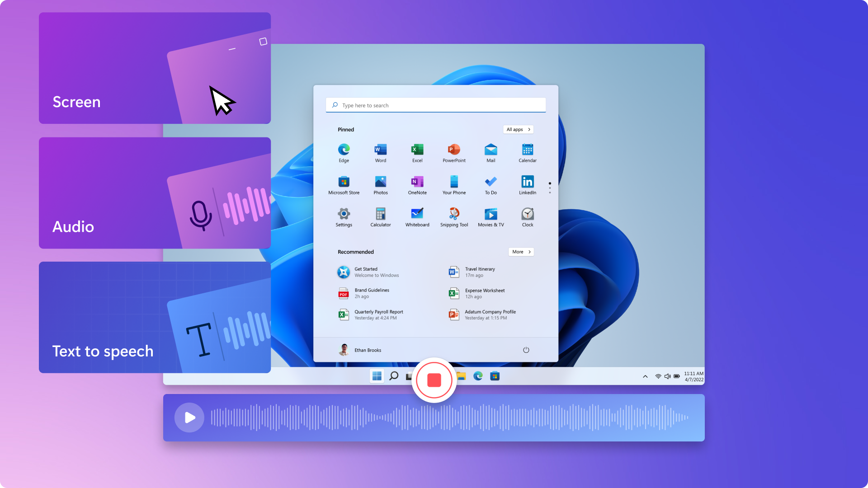Image resolution: width=868 pixels, height=488 pixels.
Task: Expand the Recommended More section
Action: (520, 251)
